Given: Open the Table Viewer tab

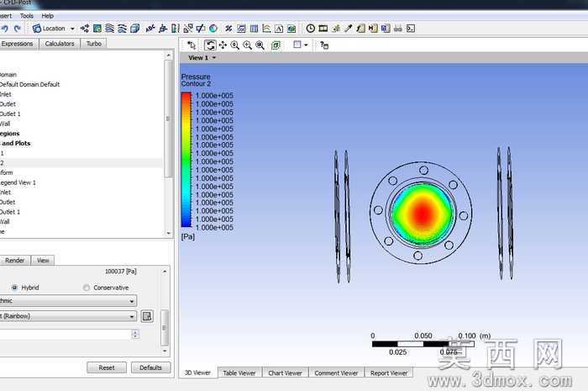Looking at the screenshot, I should (239, 373).
